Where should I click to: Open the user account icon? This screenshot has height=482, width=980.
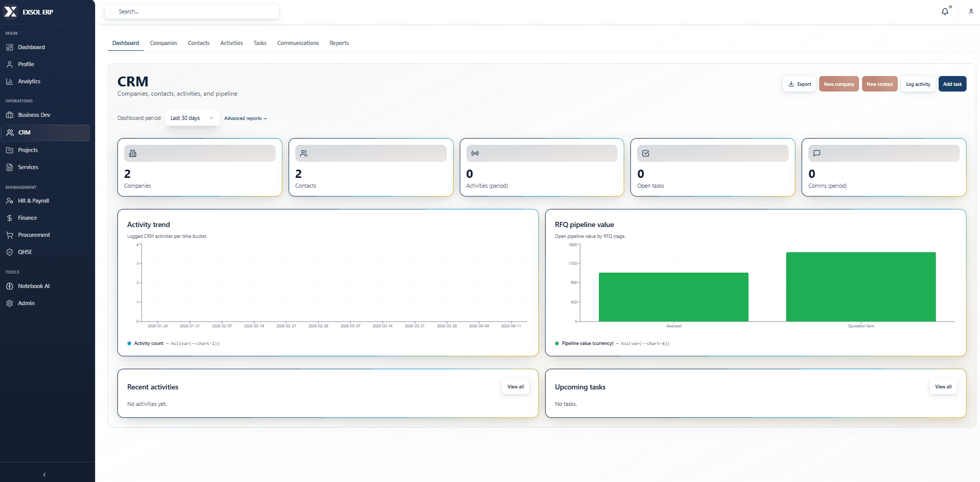click(971, 11)
